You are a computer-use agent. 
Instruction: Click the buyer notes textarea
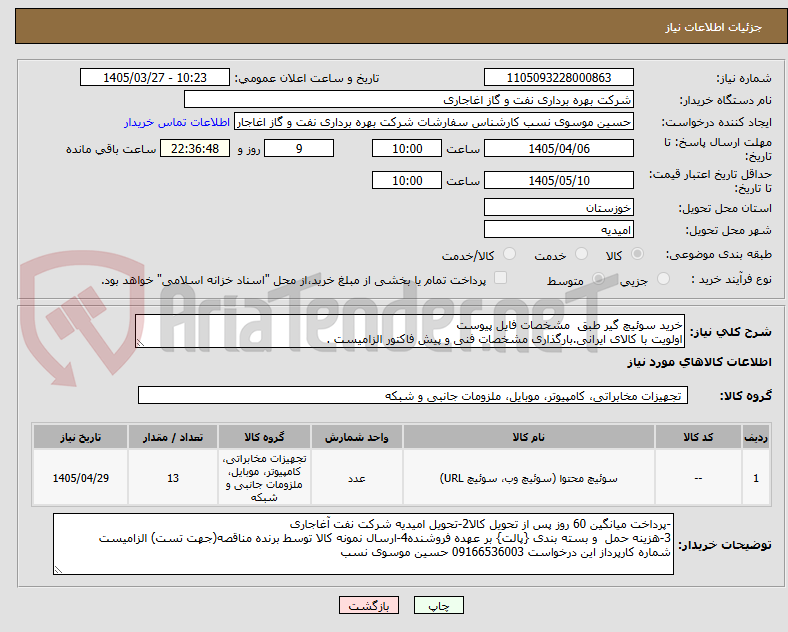[x=363, y=544]
